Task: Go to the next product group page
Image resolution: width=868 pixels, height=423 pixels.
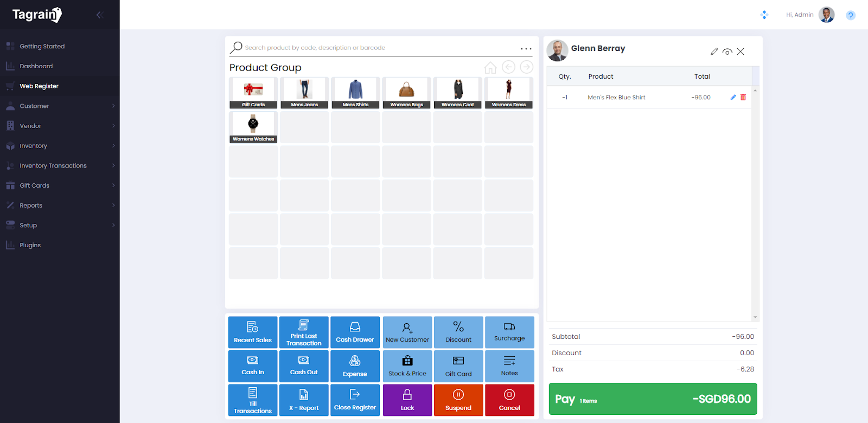Action: click(x=526, y=67)
